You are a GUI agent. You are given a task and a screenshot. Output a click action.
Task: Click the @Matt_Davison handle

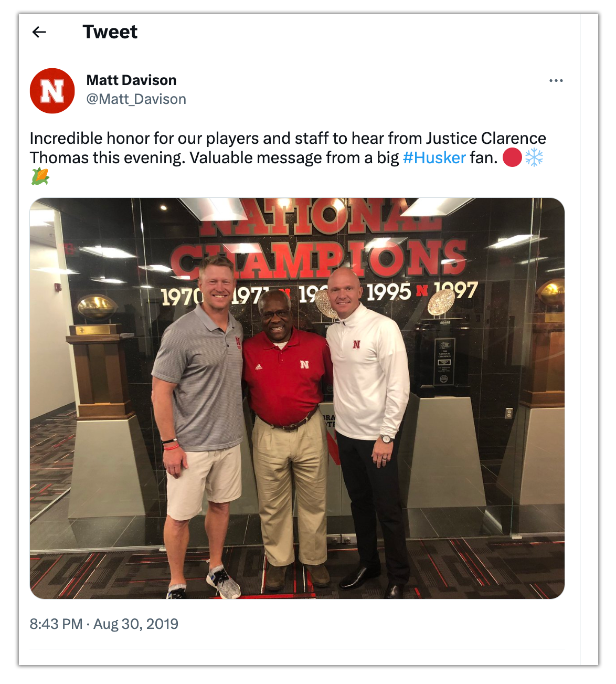pyautogui.click(x=136, y=99)
